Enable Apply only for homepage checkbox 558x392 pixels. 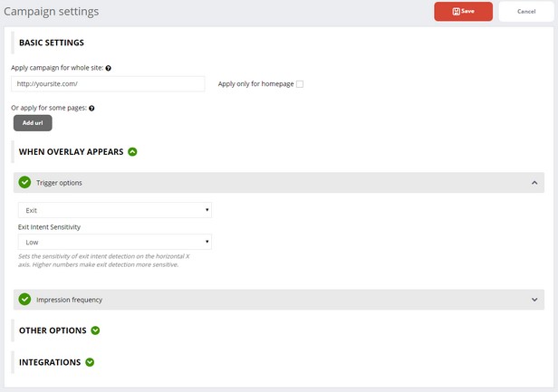(300, 84)
